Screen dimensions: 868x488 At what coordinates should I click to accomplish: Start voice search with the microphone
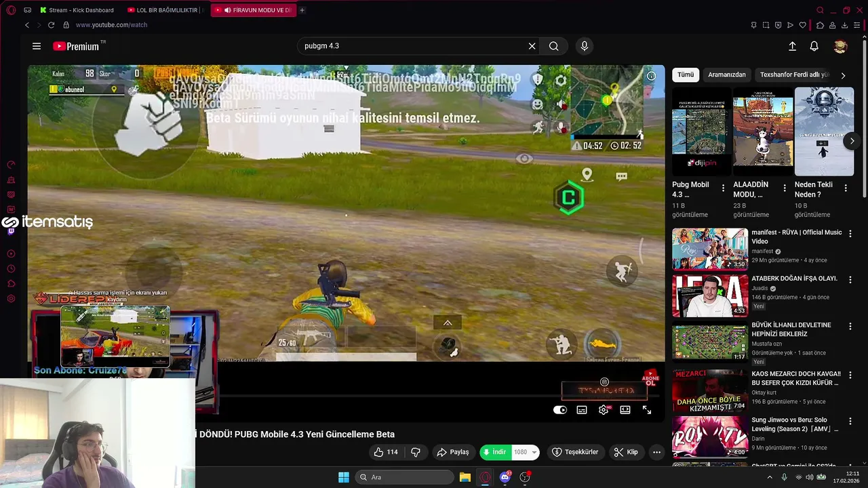tap(585, 46)
